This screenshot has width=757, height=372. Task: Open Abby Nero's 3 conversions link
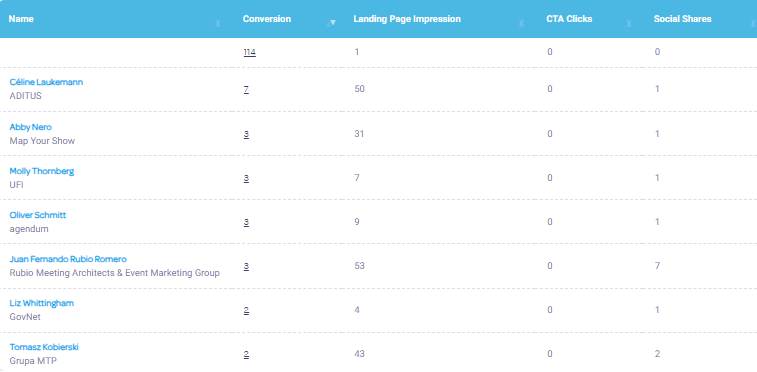coord(246,134)
